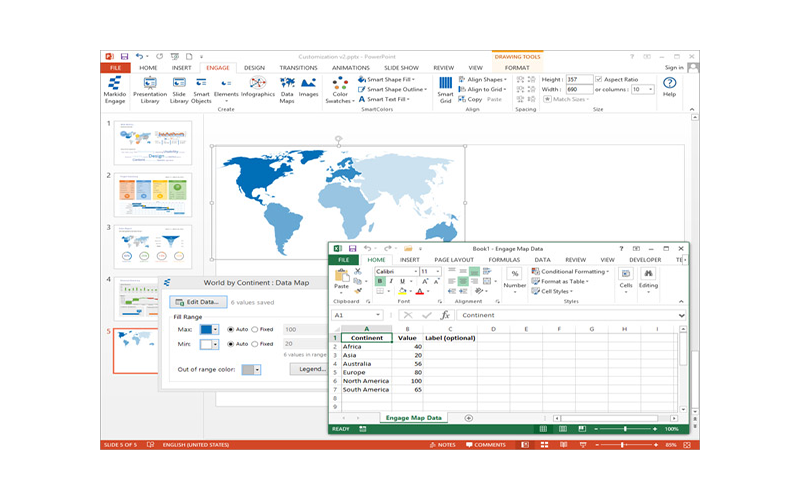Open the DESIGN tab in PowerPoint

point(254,68)
